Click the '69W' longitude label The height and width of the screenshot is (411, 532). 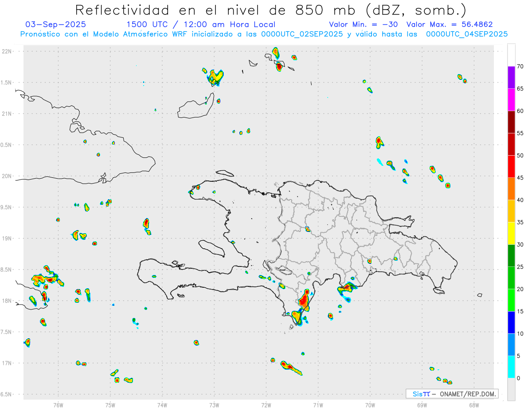[422, 405]
